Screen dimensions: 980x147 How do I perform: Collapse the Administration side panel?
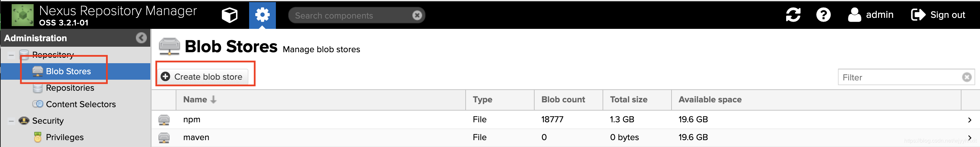point(141,38)
